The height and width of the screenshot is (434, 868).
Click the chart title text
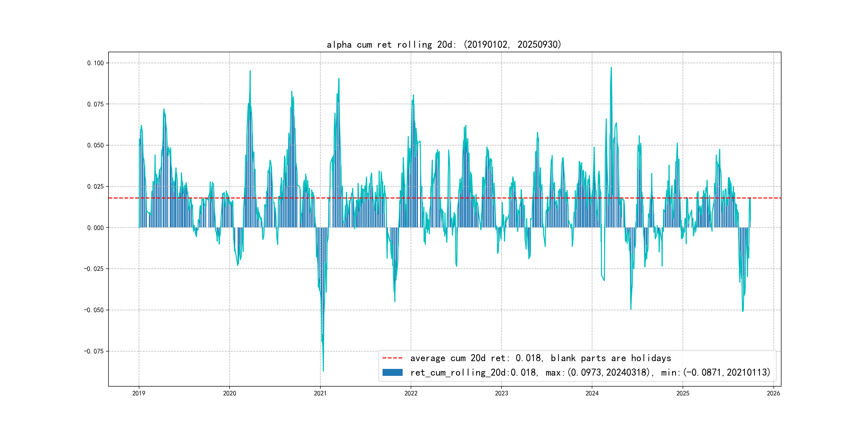[x=444, y=44]
